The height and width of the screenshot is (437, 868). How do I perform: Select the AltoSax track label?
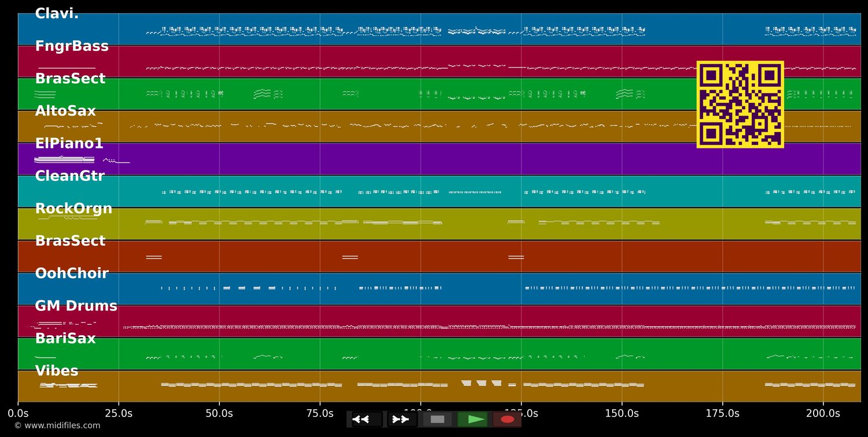pos(65,111)
